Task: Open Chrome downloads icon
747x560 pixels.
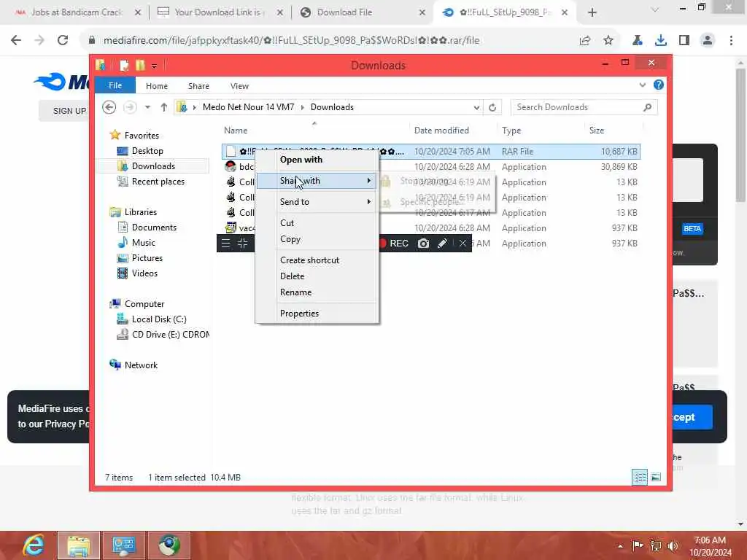Action: 660,41
